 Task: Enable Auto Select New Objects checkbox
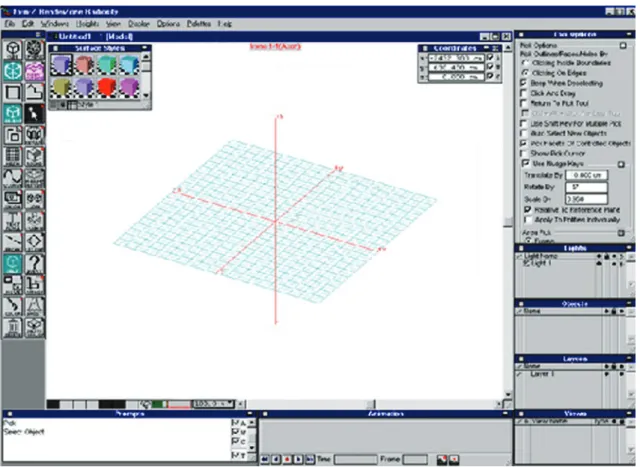[524, 133]
